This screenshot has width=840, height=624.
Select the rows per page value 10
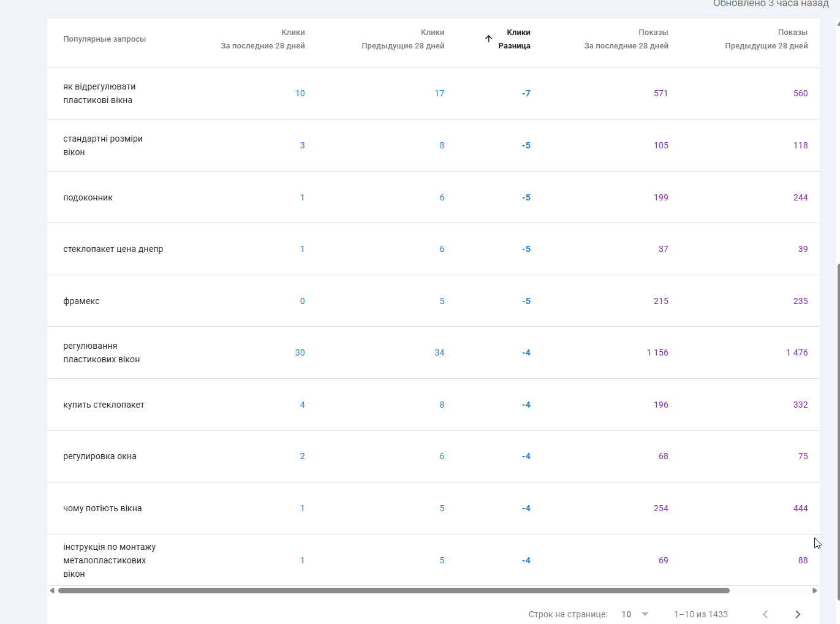click(626, 614)
